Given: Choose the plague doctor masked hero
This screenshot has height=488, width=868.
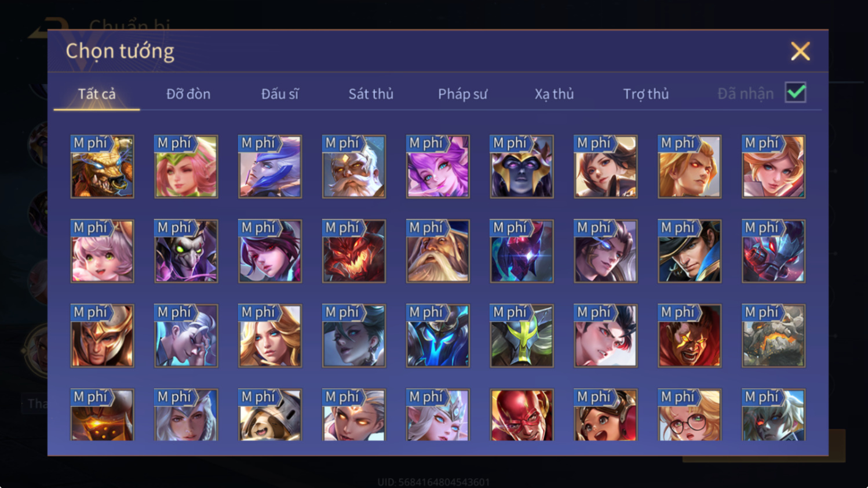Looking at the screenshot, I should click(x=186, y=251).
